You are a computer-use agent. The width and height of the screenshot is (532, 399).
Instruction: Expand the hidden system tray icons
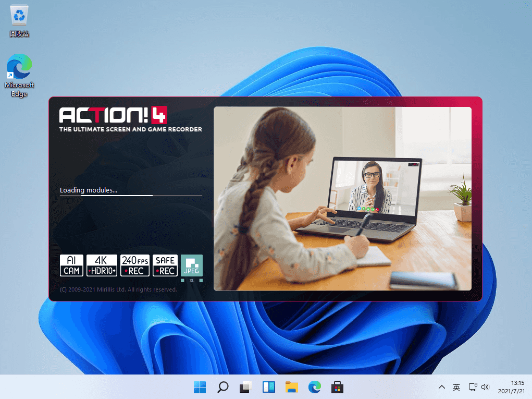pyautogui.click(x=442, y=387)
